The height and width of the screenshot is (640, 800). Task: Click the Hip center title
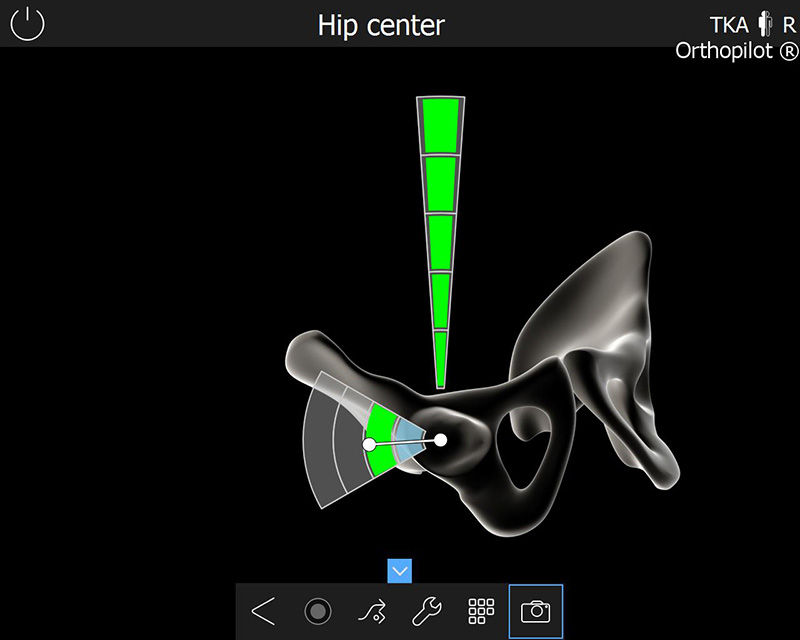pyautogui.click(x=381, y=25)
